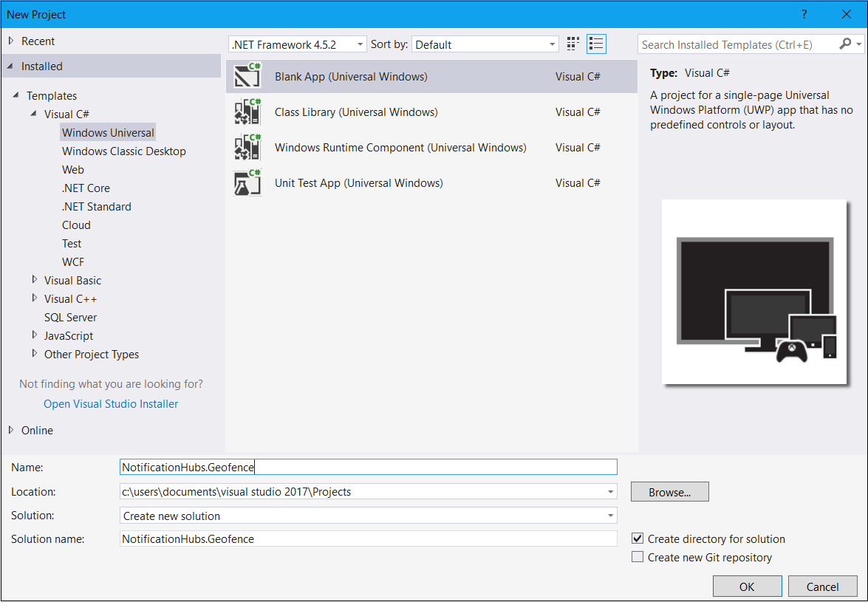Screen dimensions: 868x602
Task: Open the .NET Framework version dropdown
Action: [x=360, y=44]
